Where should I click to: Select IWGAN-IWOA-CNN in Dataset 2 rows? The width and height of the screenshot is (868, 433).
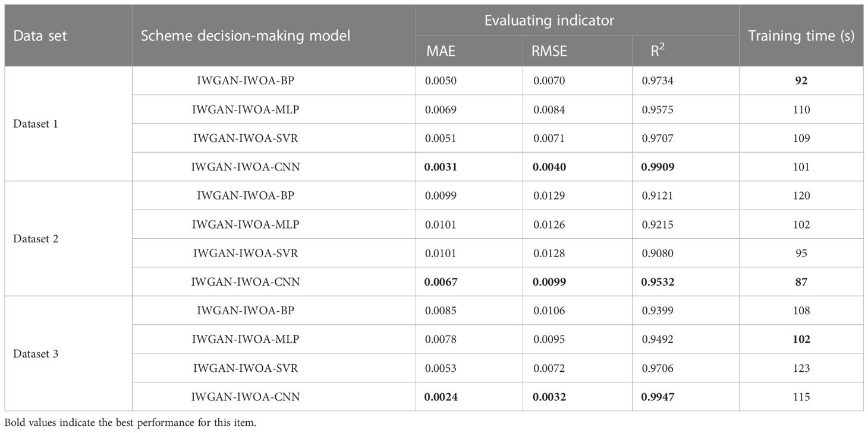[246, 282]
